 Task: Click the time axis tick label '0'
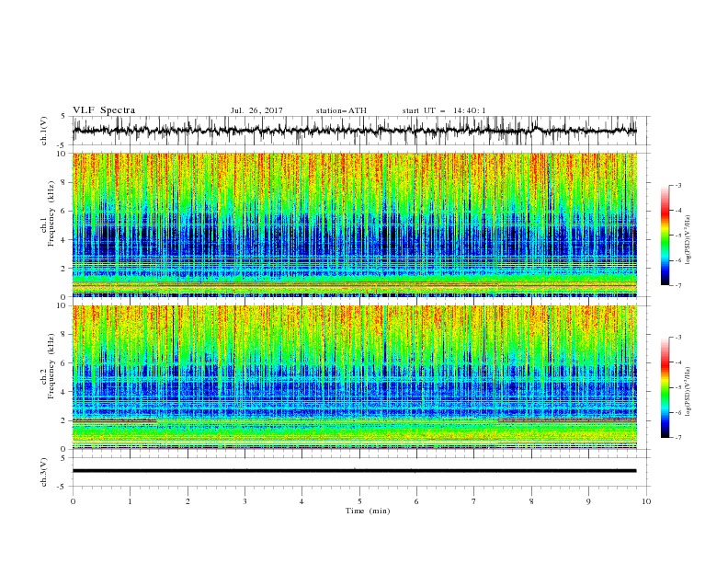pyautogui.click(x=73, y=501)
